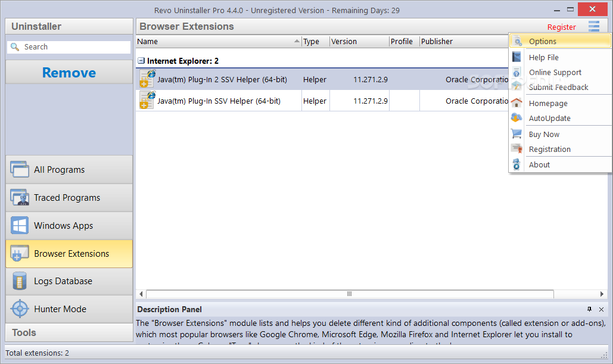Click the Type column header
Viewport: 613px width, 364px height.
coord(316,42)
